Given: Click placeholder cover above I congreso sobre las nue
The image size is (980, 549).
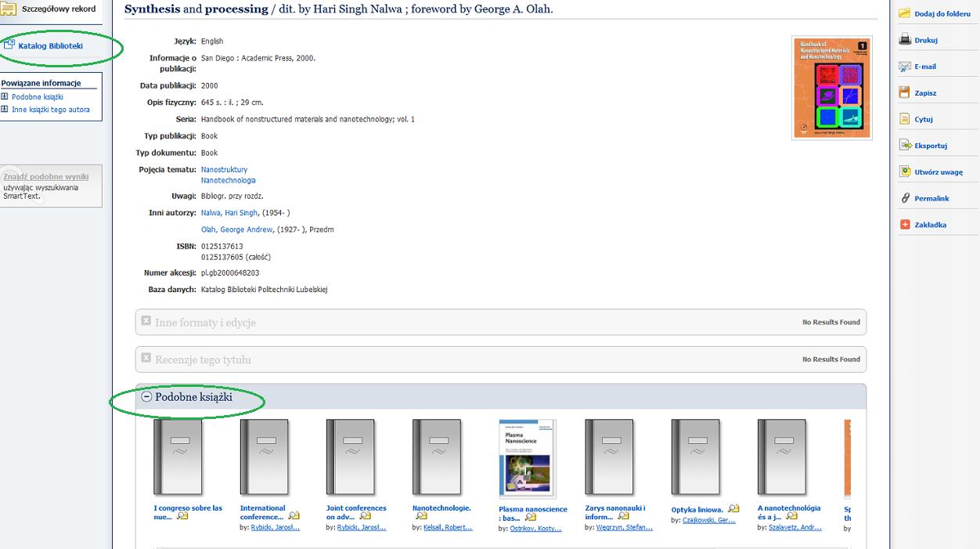Looking at the screenshot, I should coord(178,457).
